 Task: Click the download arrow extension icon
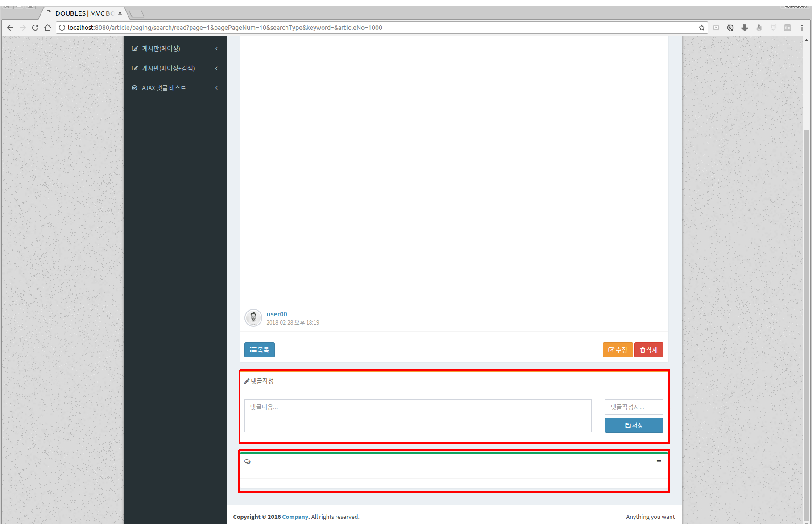(745, 28)
